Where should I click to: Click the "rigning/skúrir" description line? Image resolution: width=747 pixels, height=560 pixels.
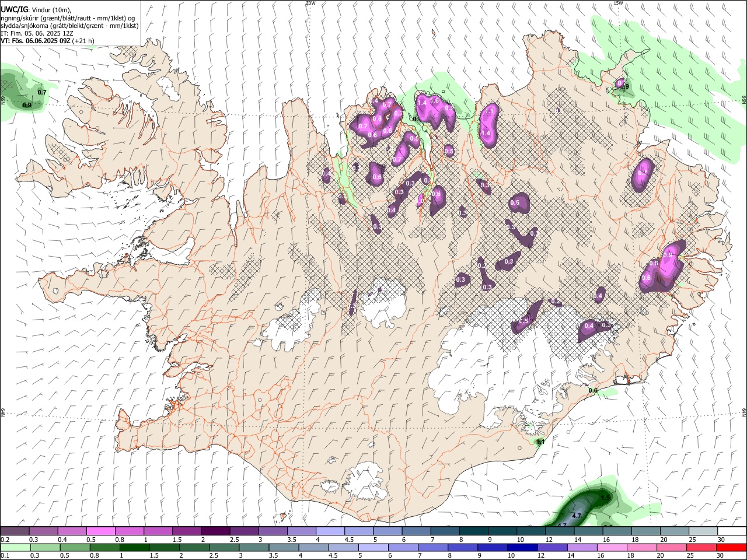[x=68, y=18]
